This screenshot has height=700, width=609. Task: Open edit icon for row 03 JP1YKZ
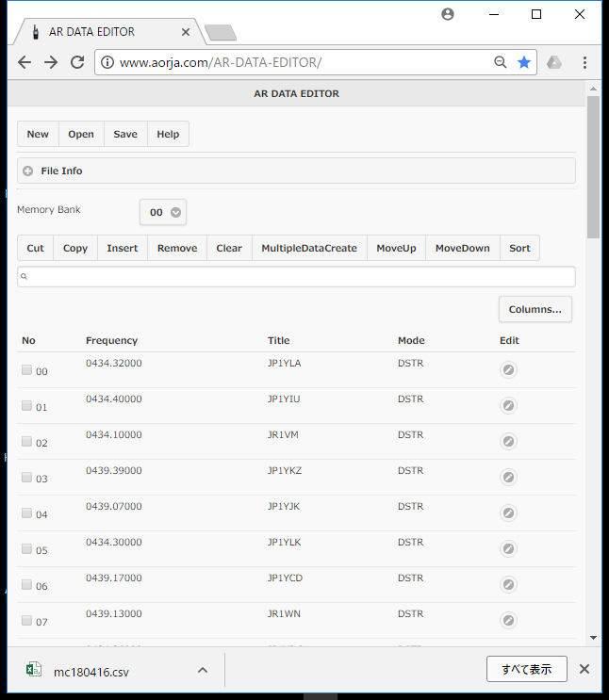tap(508, 478)
